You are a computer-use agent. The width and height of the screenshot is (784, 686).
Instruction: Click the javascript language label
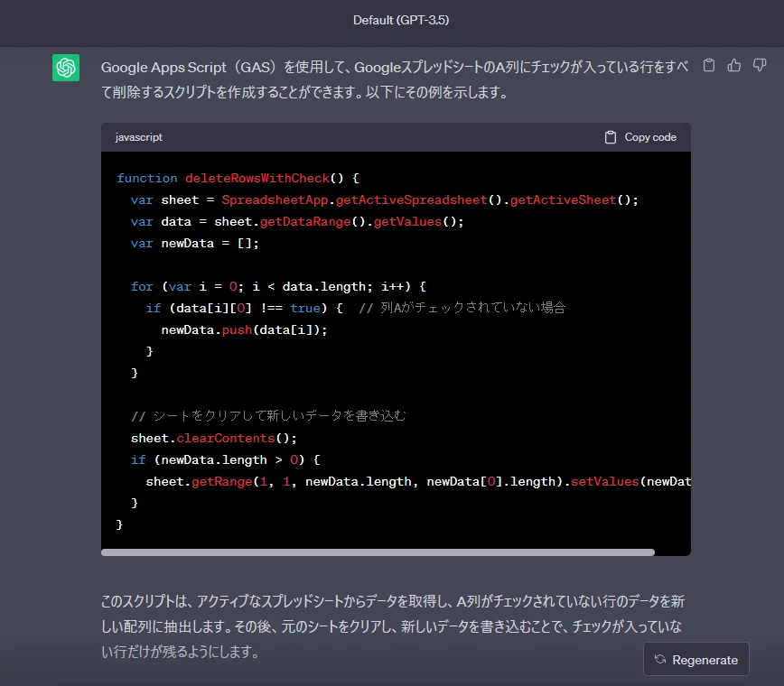pos(138,137)
